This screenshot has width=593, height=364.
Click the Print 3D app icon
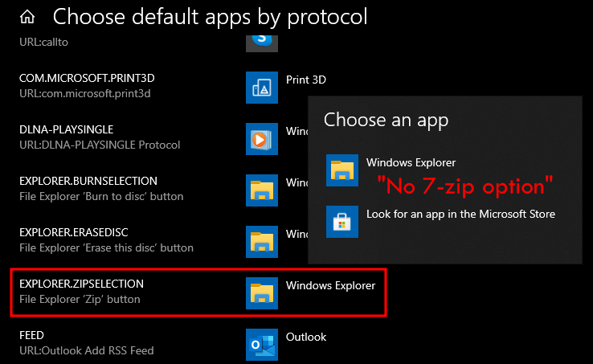pyautogui.click(x=262, y=88)
